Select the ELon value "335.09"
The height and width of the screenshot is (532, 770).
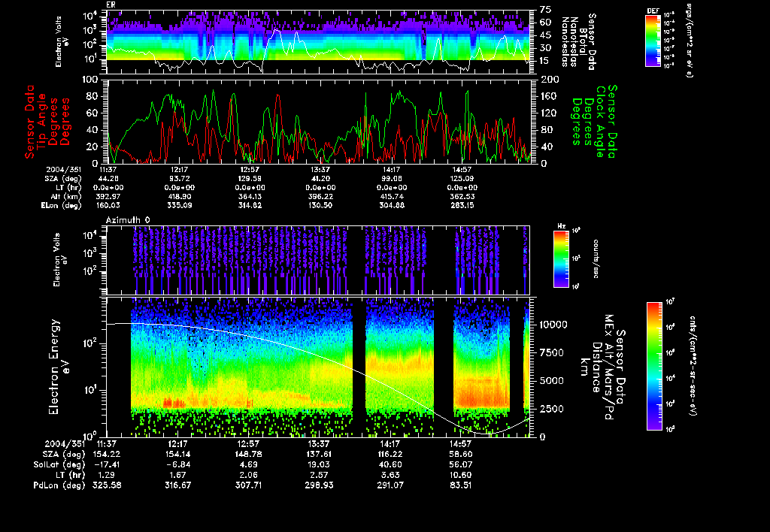pyautogui.click(x=179, y=205)
